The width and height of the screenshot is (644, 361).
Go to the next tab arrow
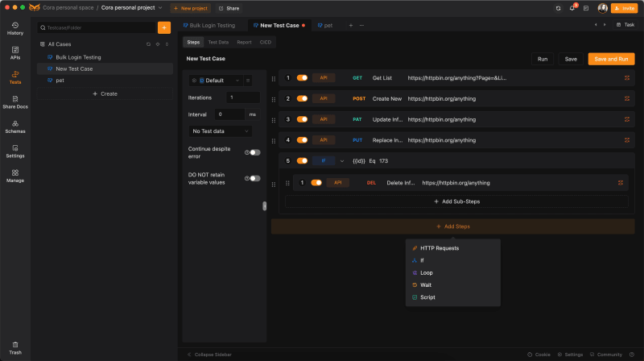[605, 25]
